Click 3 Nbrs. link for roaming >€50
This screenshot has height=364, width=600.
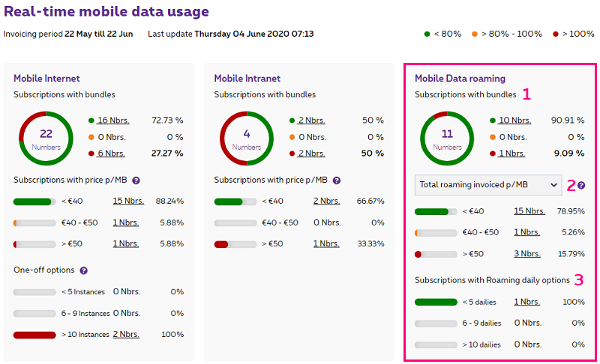coord(526,254)
